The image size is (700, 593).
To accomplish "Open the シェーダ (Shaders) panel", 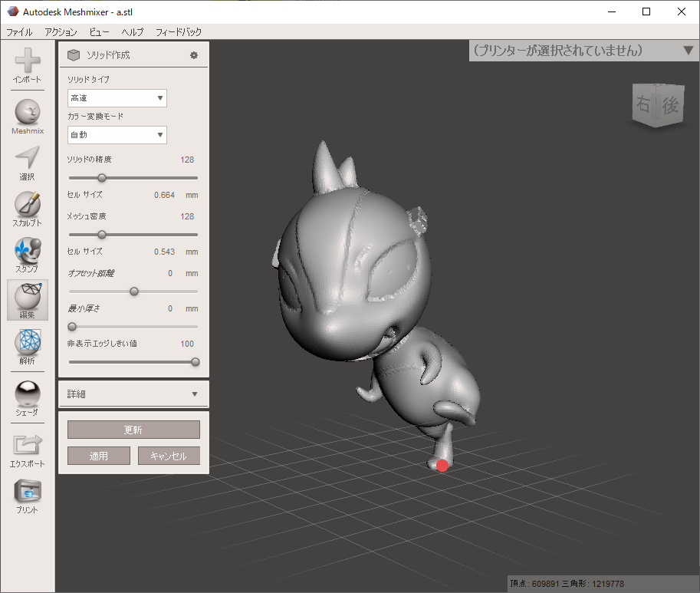I will [28, 398].
